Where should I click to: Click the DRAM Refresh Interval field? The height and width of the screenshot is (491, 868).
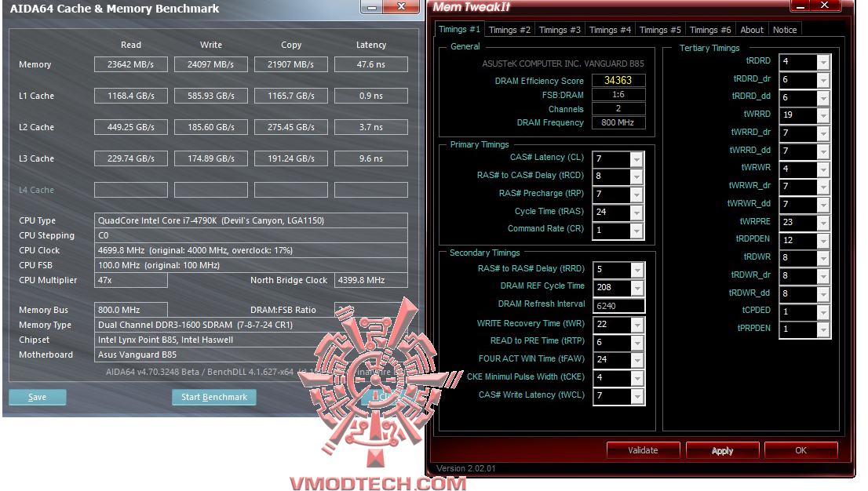click(619, 306)
